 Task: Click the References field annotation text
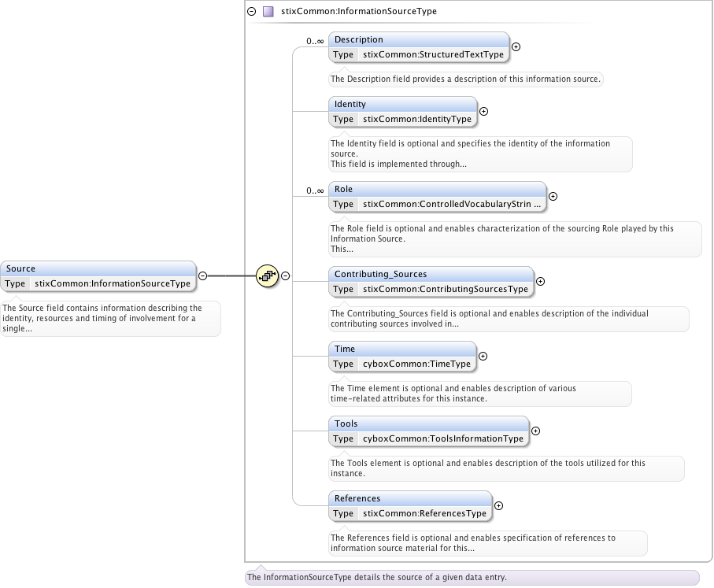pyautogui.click(x=472, y=543)
